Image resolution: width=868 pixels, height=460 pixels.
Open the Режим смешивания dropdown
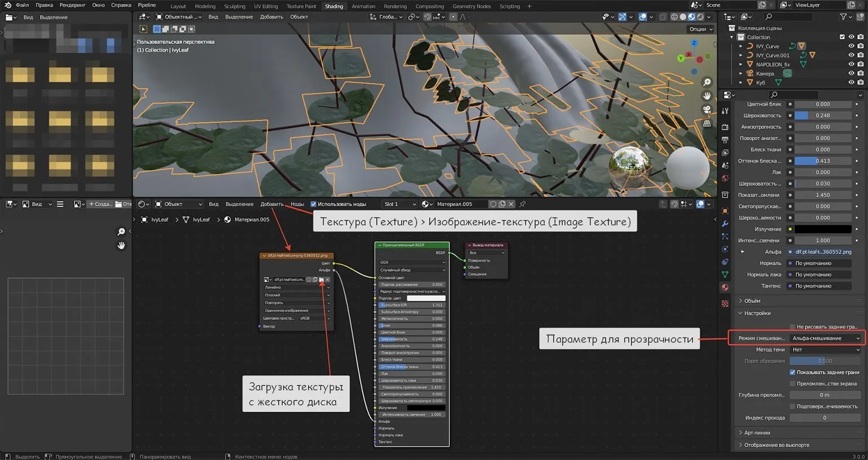[826, 338]
